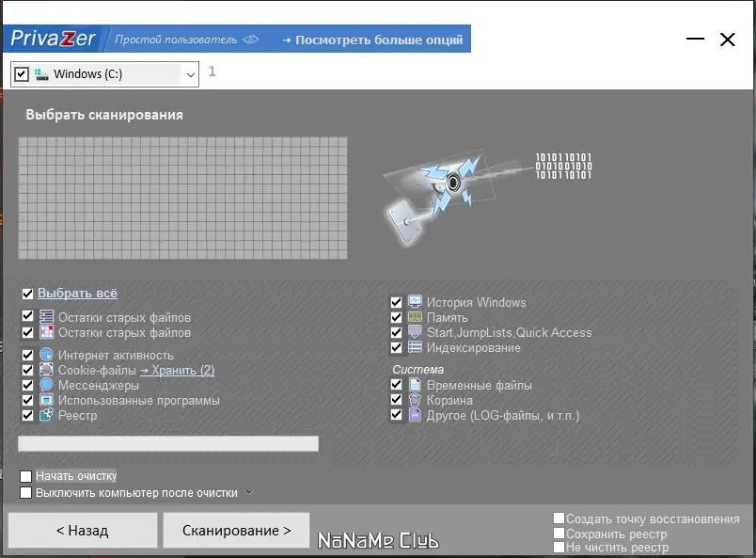
Task: Click the Выбрать всё link
Action: 77,293
